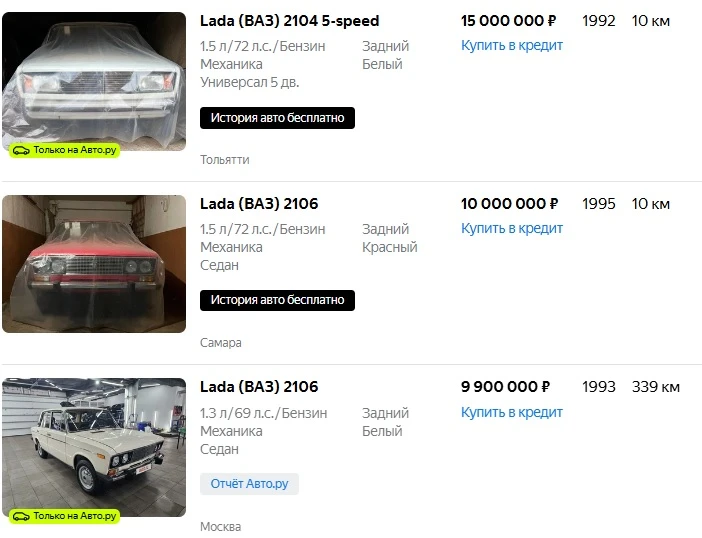Open the Lada (ВАЗ) 2104 5-speed listing title

(x=289, y=21)
